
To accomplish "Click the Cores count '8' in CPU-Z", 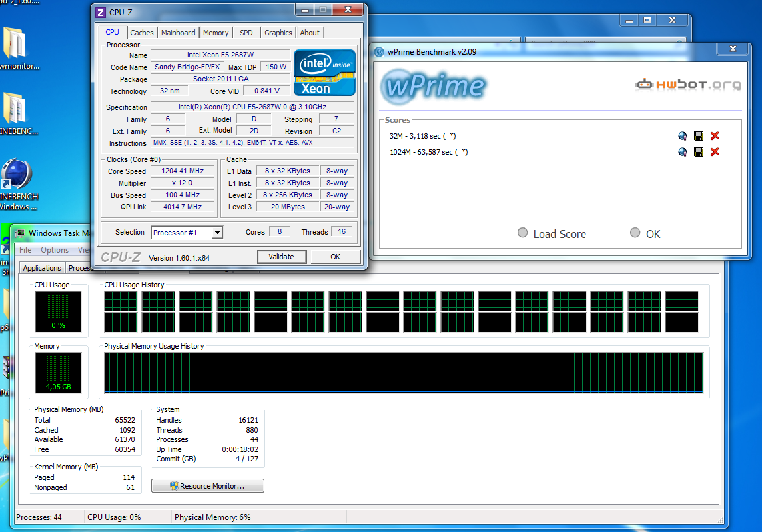I will coord(280,232).
